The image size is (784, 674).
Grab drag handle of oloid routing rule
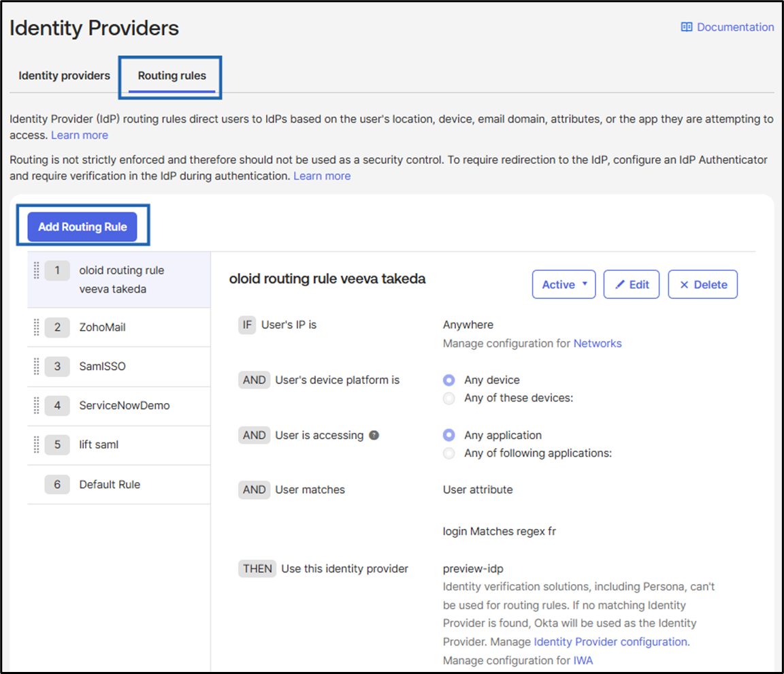click(37, 270)
